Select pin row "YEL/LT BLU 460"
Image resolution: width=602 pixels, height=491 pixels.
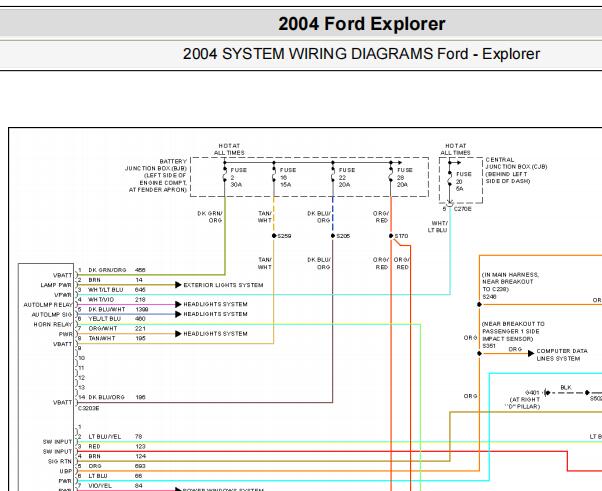tap(117, 319)
